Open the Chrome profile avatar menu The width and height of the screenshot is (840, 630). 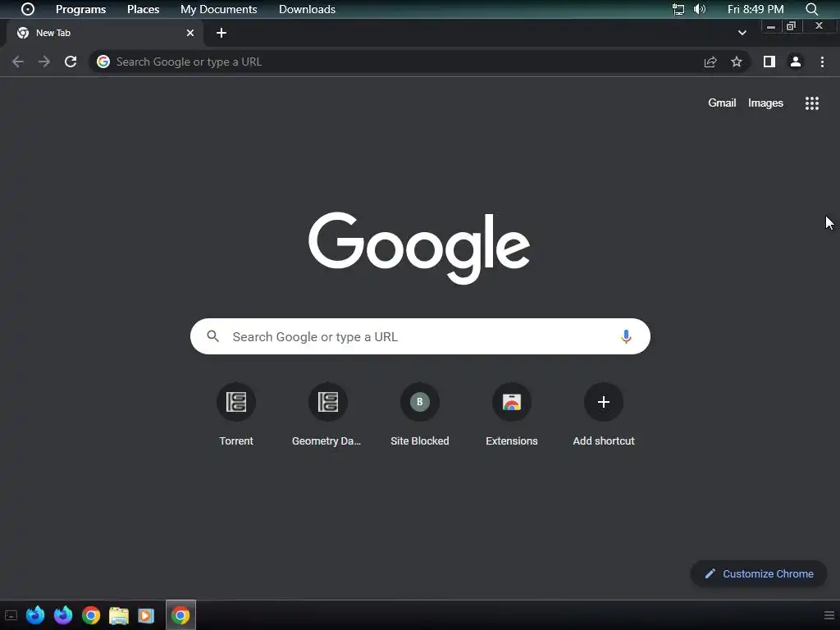tap(796, 62)
